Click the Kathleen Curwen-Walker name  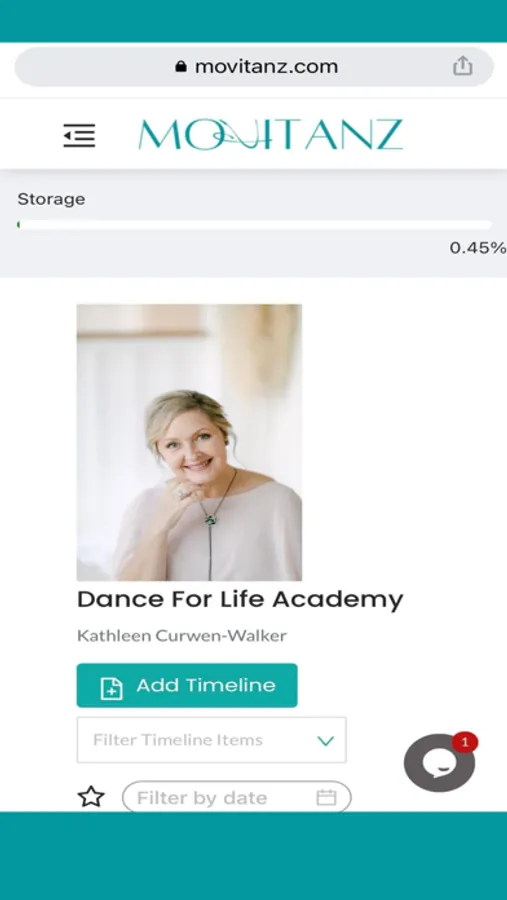pos(181,636)
